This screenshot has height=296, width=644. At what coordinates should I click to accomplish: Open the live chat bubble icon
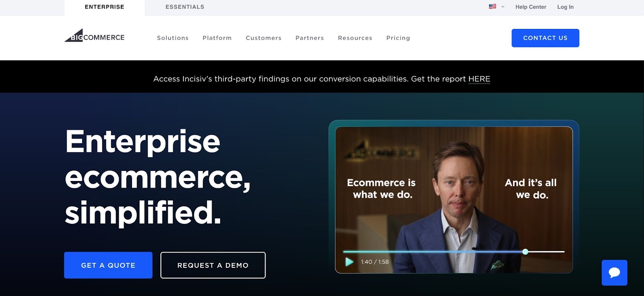click(614, 273)
